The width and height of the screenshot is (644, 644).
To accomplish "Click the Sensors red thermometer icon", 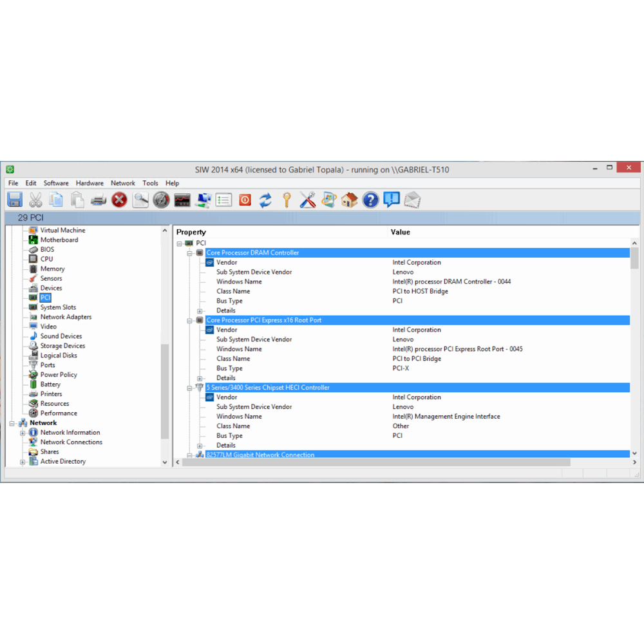I will (33, 278).
